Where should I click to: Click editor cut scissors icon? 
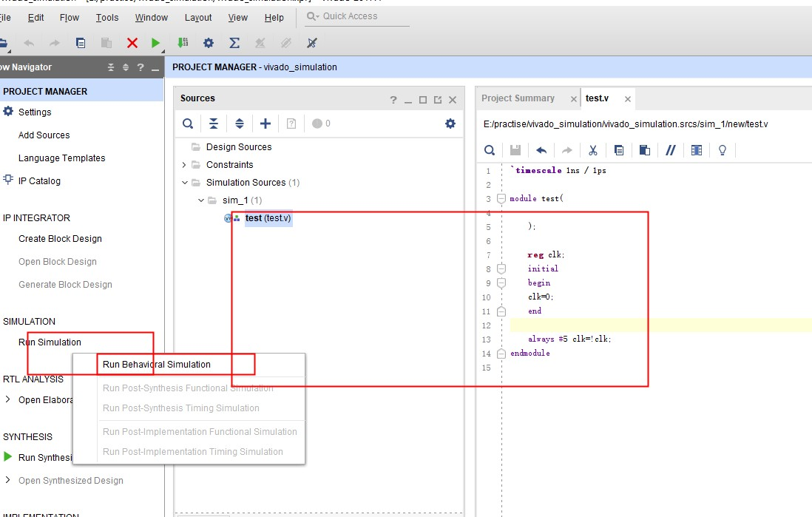click(x=593, y=150)
